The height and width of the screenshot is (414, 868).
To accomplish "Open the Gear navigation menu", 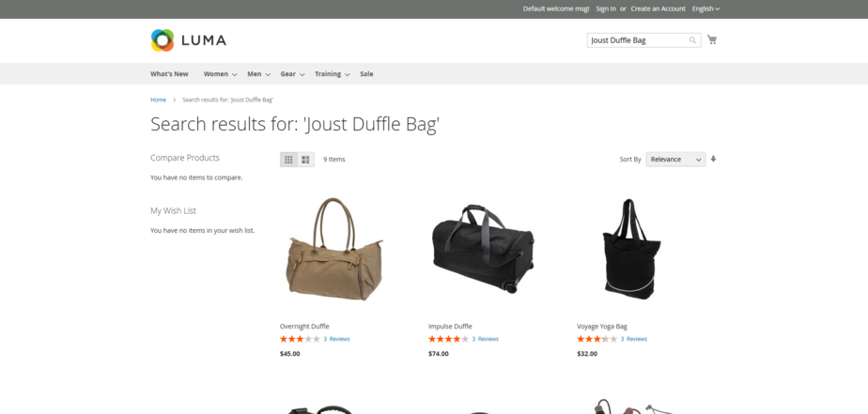I will point(292,74).
